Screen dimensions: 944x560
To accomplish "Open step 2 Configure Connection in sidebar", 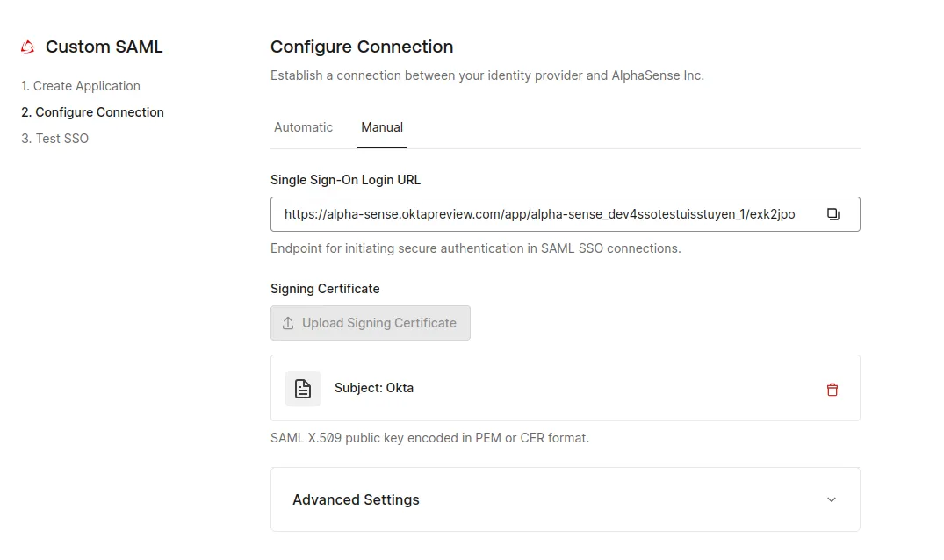I will click(x=92, y=112).
